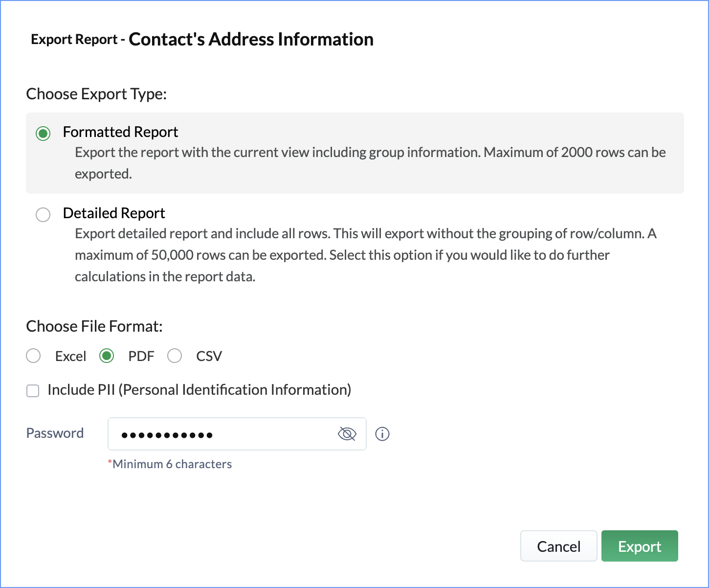Click the "Formatted Report" label text
Image resolution: width=709 pixels, height=588 pixels.
click(x=120, y=132)
